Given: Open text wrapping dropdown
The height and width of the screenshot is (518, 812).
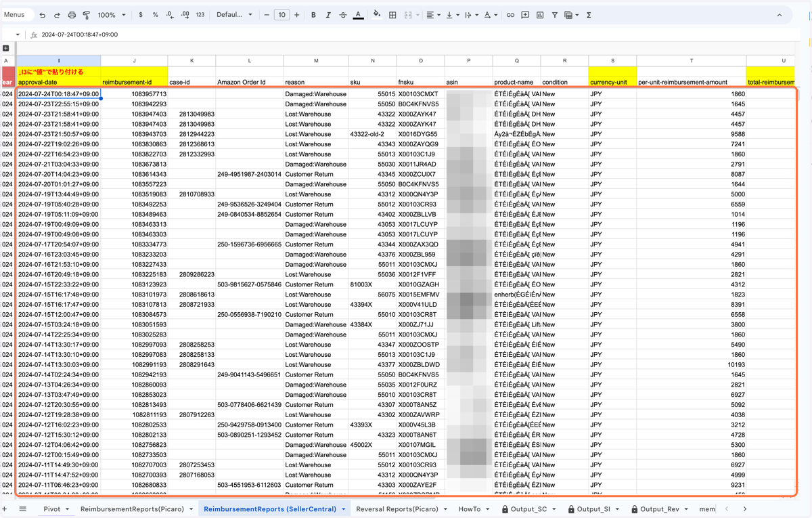Looking at the screenshot, I should [470, 15].
